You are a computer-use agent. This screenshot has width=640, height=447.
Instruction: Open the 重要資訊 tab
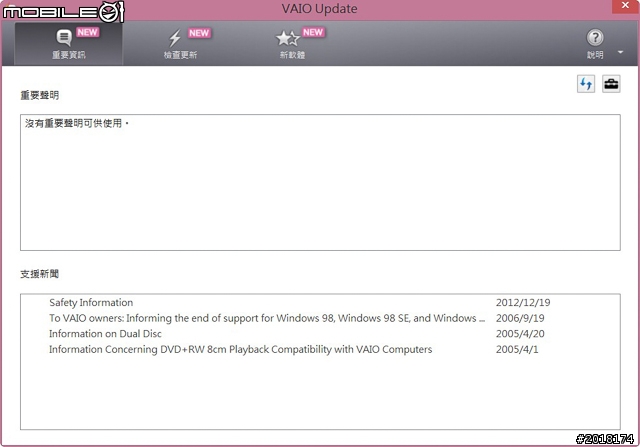pos(69,44)
